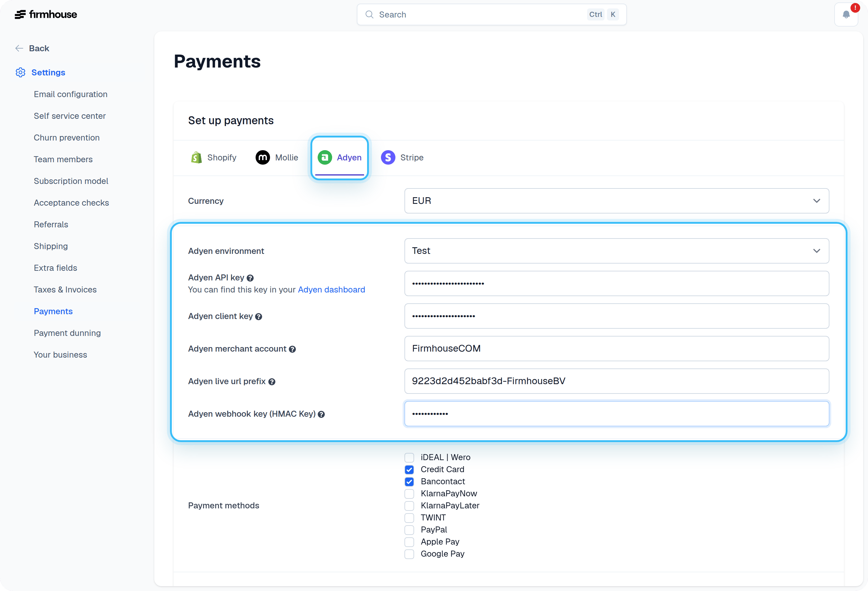This screenshot has height=591, width=868.
Task: Show help for Adyen API key
Action: (x=250, y=278)
